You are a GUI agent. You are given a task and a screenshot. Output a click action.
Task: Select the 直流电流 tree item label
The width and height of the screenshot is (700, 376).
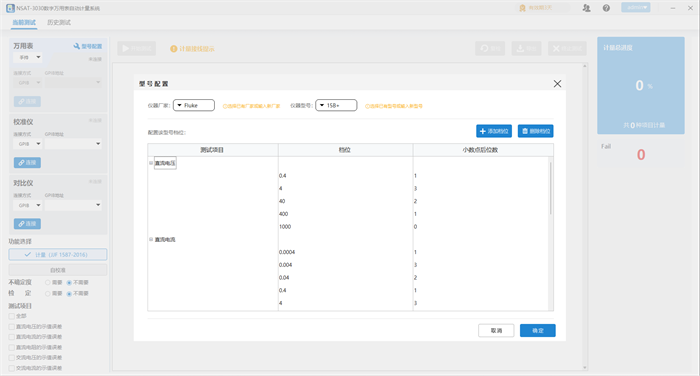click(x=165, y=240)
